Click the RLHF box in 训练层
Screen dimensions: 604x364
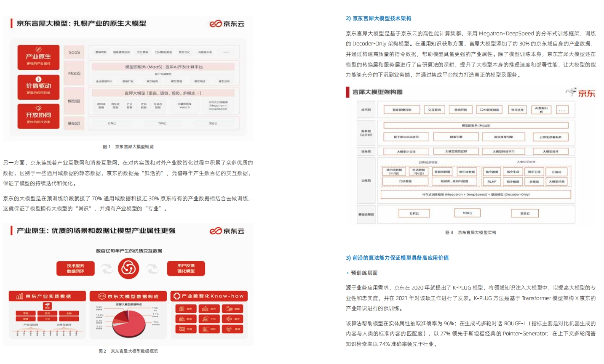pos(492,182)
